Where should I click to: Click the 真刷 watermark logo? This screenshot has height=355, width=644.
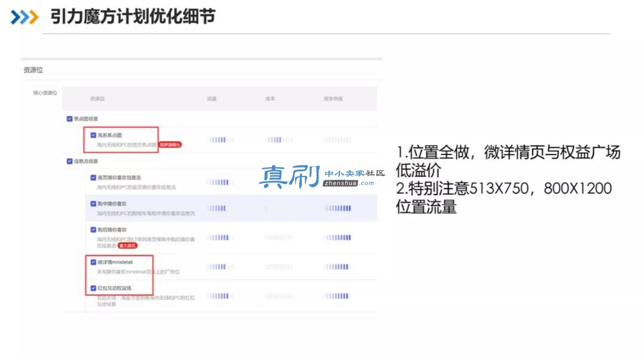290,177
